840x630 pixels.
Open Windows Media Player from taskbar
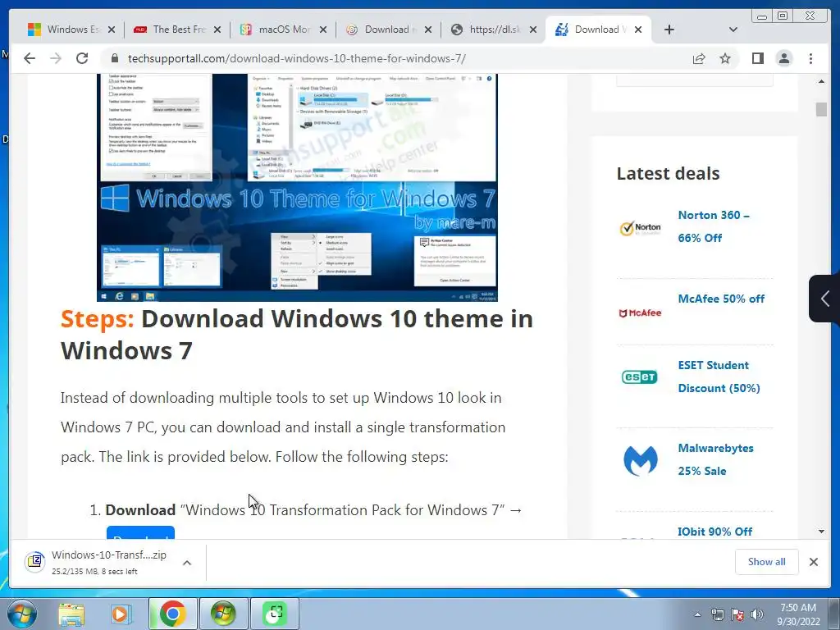coord(121,614)
